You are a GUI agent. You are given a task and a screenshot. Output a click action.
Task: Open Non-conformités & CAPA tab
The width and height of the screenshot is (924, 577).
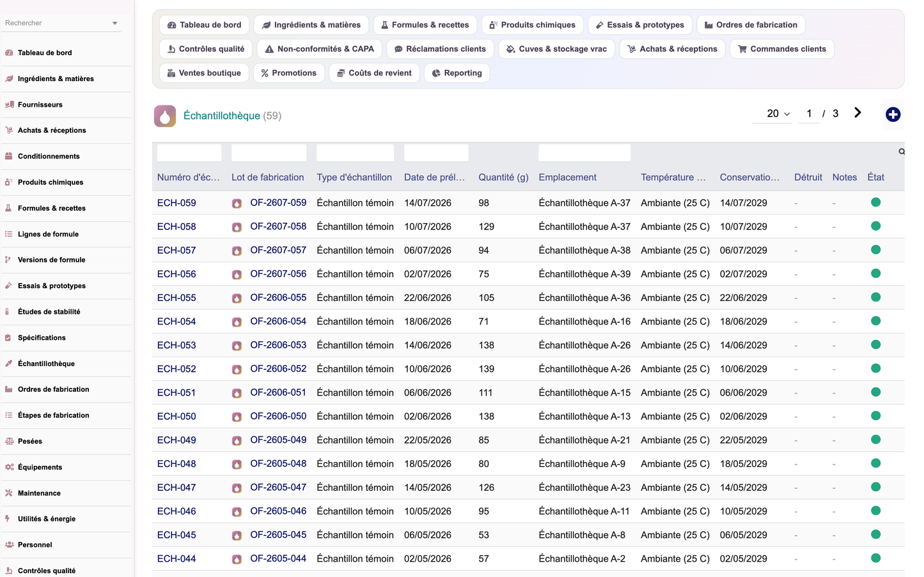[x=320, y=49]
